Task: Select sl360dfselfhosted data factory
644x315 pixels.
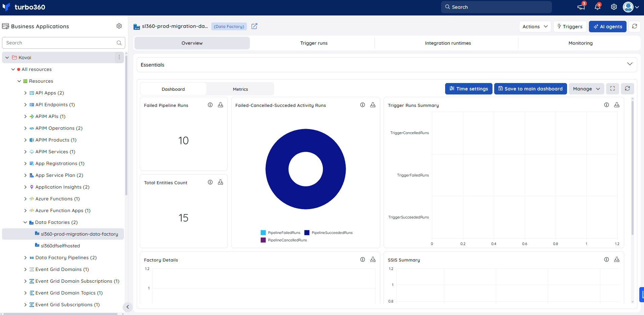Action: (60, 246)
